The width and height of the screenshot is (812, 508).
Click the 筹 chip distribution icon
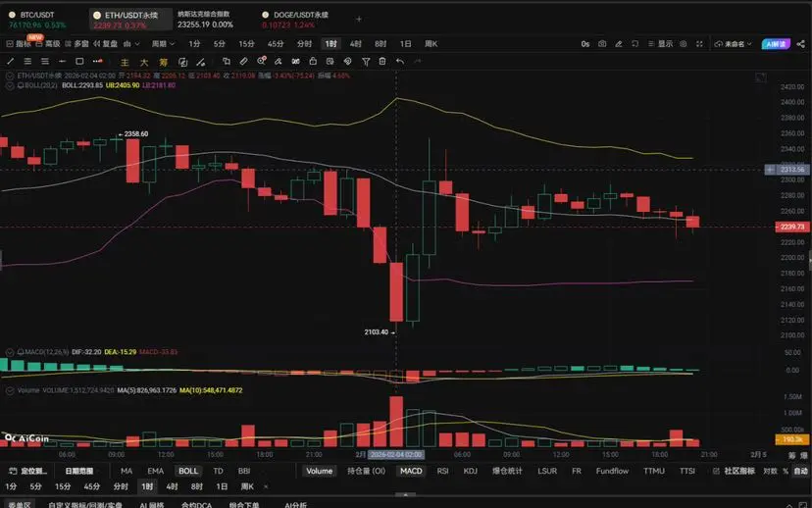163,62
